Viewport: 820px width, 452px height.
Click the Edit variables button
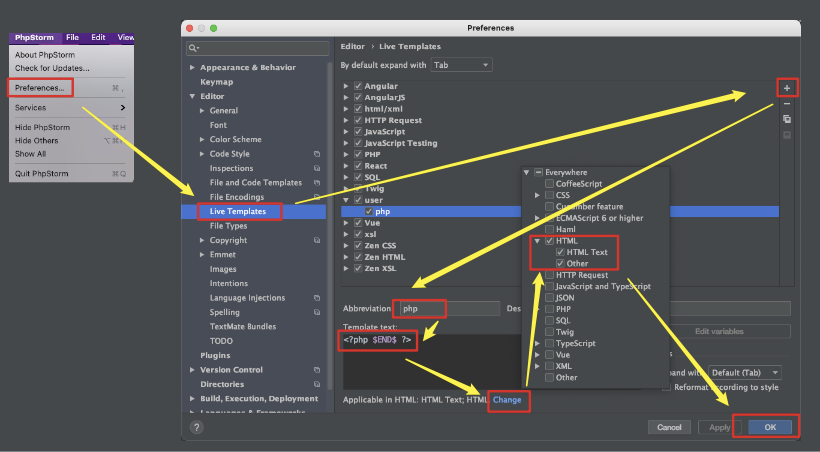719,331
